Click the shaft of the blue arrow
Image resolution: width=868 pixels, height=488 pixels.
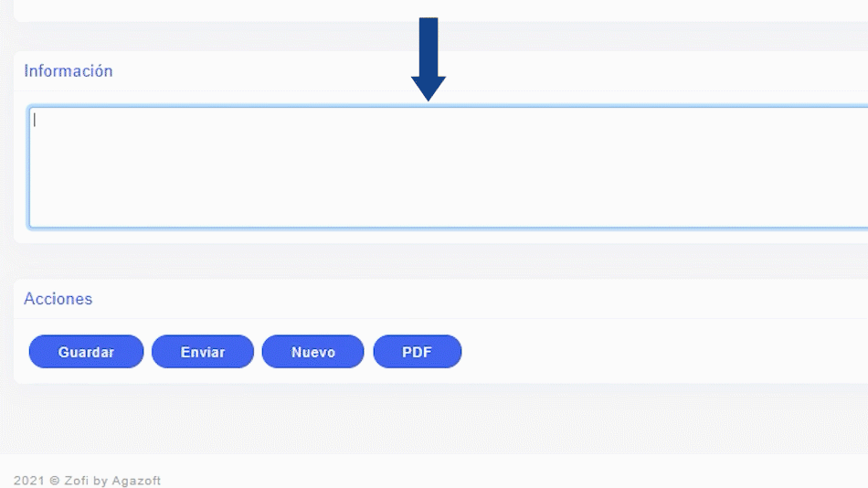coord(429,46)
